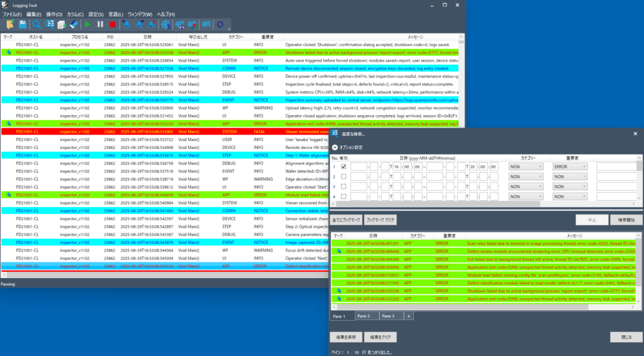644x356 pixels.
Task: Click the bookmark-delete icon with red X
Action: click(x=152, y=25)
